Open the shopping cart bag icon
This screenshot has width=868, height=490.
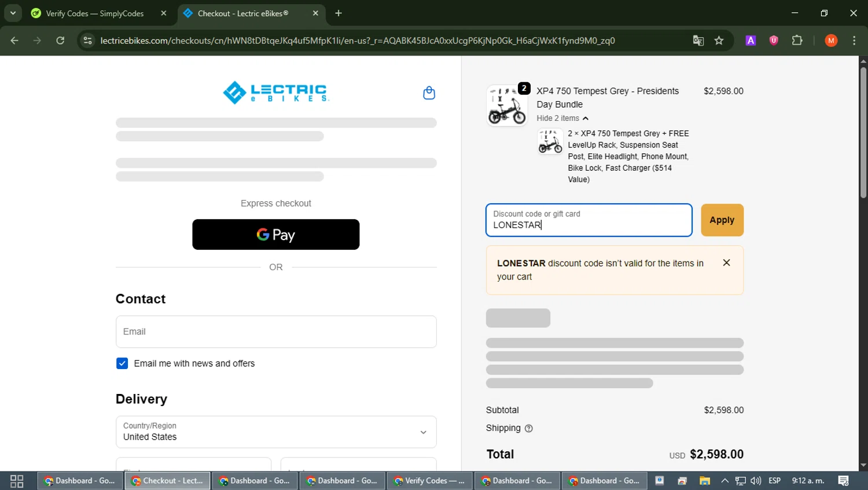coord(429,93)
